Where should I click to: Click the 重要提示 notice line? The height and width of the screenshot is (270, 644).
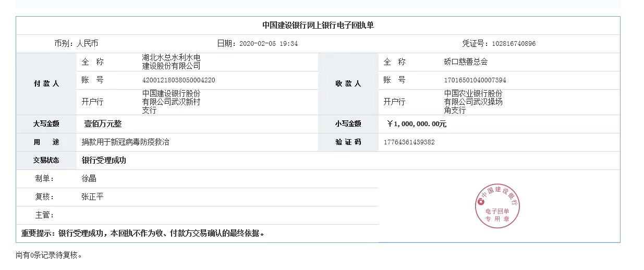click(x=143, y=234)
